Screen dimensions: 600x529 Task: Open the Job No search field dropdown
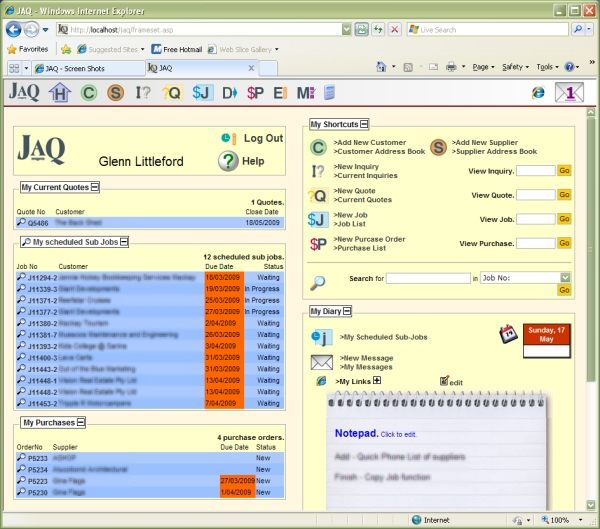point(565,278)
